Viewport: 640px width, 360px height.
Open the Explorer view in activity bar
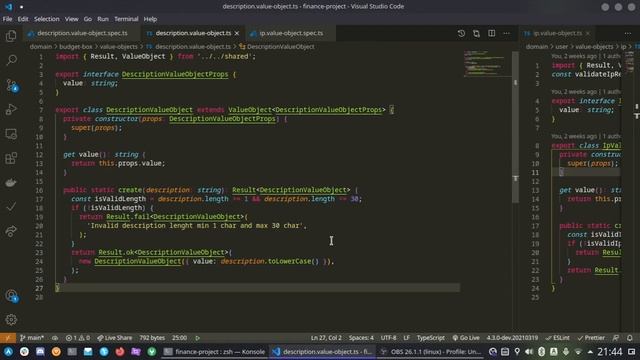click(11, 36)
